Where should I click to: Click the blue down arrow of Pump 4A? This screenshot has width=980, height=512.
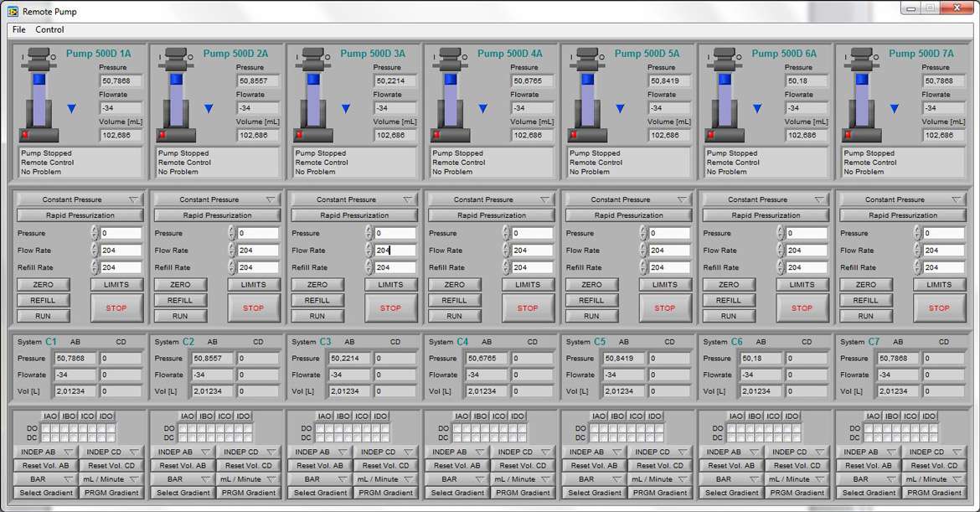pyautogui.click(x=483, y=109)
